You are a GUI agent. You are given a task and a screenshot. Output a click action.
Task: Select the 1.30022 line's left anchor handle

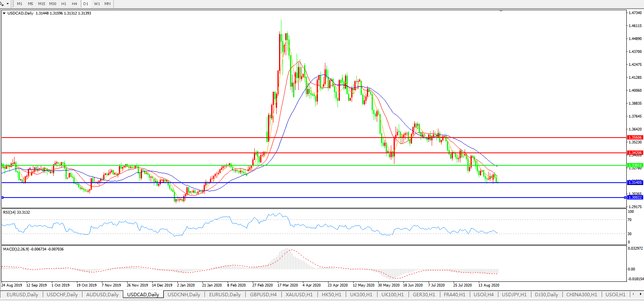[x=2, y=198]
